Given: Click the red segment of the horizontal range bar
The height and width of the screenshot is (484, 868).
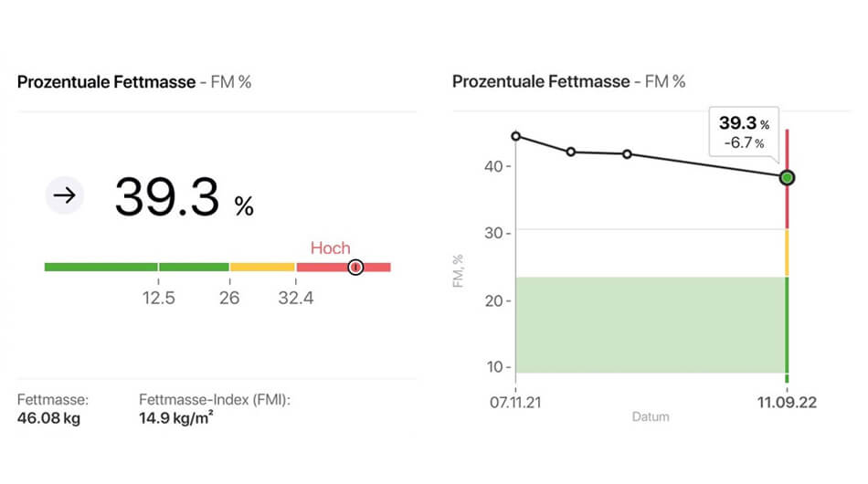Looking at the screenshot, I should [x=320, y=267].
